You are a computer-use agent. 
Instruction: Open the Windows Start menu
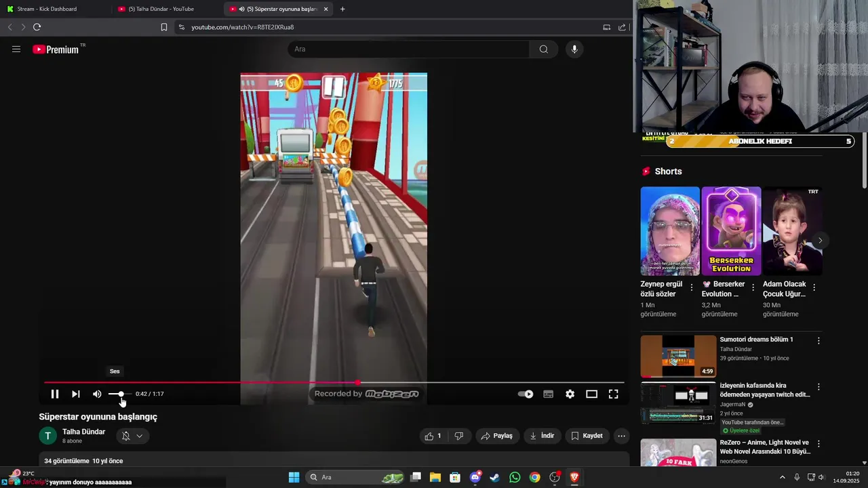pos(294,477)
